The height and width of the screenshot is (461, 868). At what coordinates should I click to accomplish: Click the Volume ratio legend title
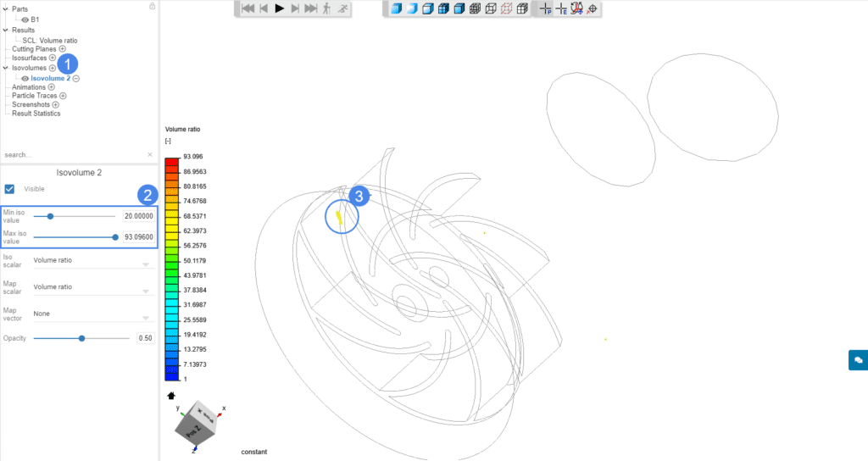pos(183,130)
